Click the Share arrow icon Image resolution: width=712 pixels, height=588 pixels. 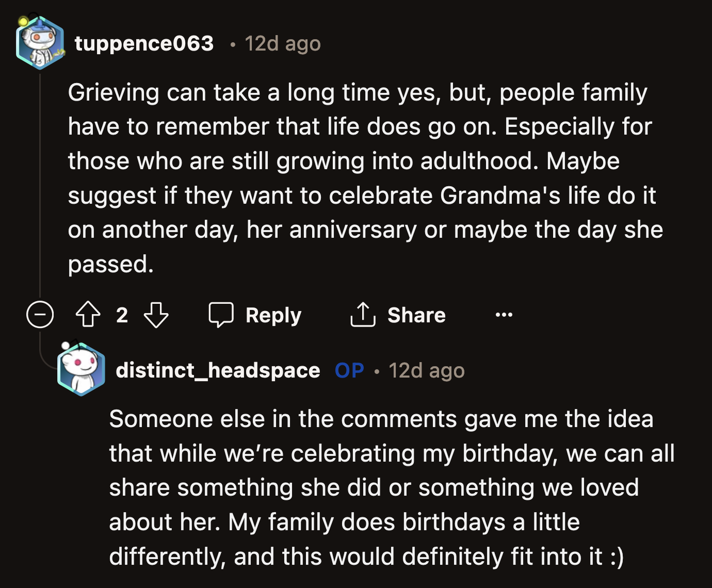tap(363, 315)
